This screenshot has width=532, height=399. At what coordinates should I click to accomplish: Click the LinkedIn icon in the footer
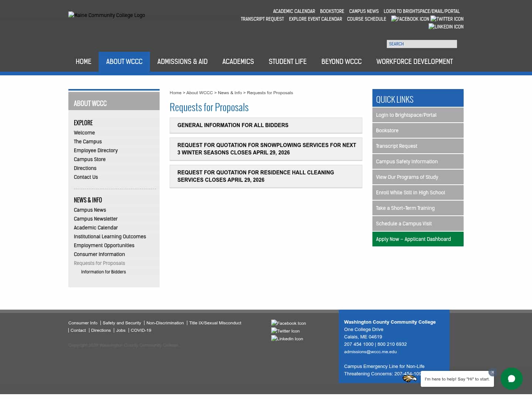287,338
